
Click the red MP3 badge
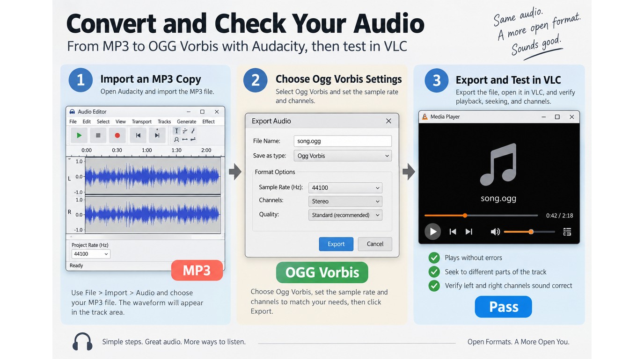[197, 270]
